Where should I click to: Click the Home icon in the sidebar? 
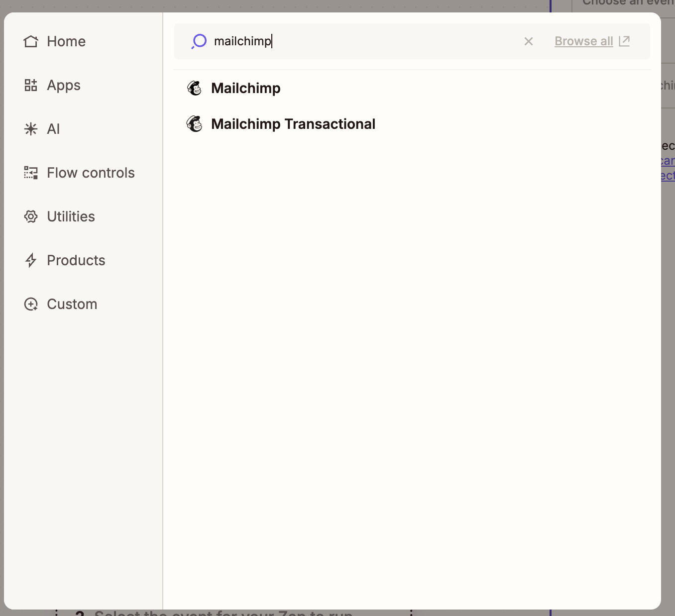pos(31,41)
